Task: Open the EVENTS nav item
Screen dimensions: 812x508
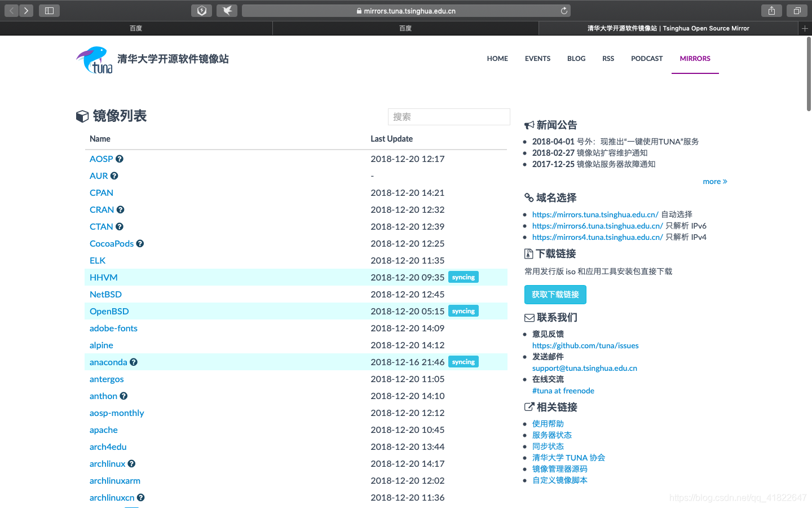Action: (537, 59)
